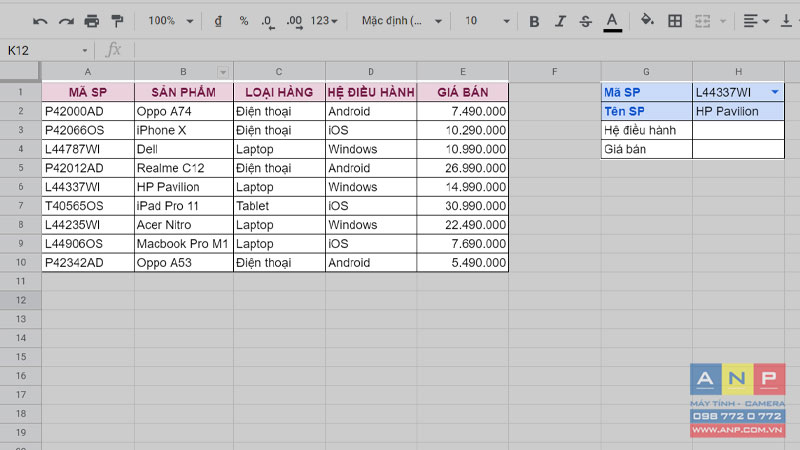Select the LOẠI HÀNG header cell
The width and height of the screenshot is (800, 450).
tap(279, 92)
